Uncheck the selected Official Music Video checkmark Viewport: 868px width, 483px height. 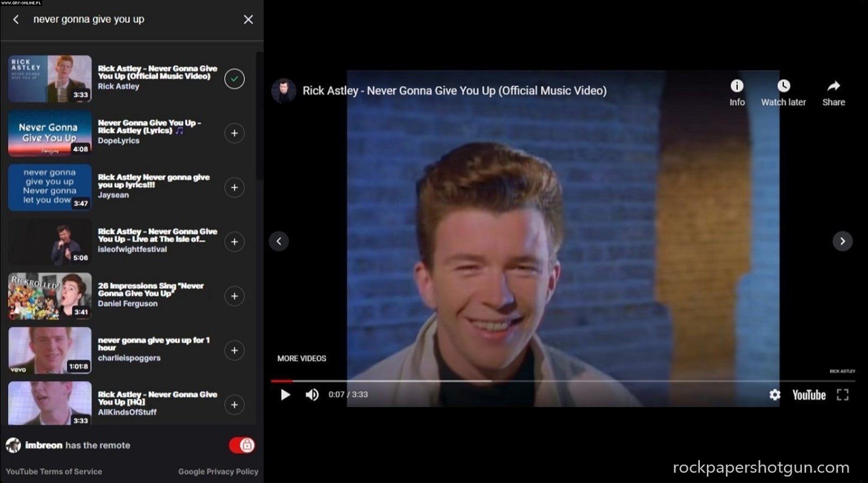(x=234, y=79)
